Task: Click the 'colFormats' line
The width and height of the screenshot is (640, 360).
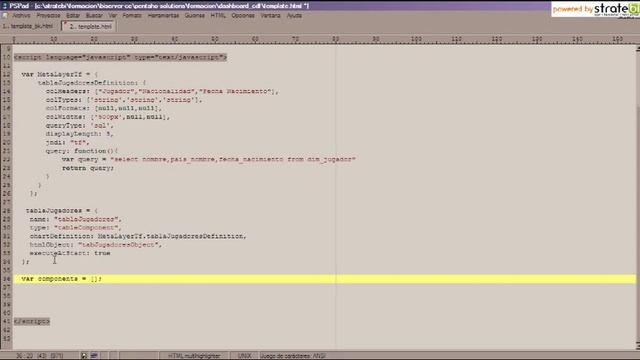Action: click(103, 108)
